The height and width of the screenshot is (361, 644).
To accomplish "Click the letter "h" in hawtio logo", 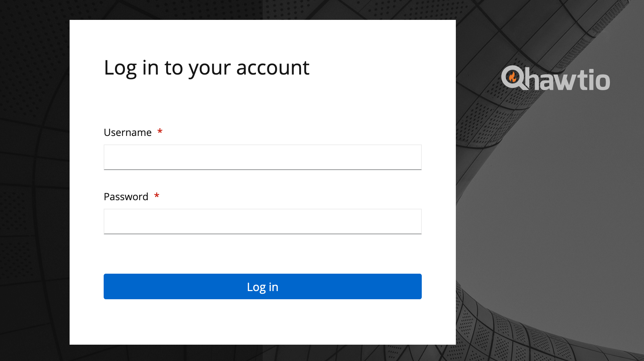I will [532, 80].
